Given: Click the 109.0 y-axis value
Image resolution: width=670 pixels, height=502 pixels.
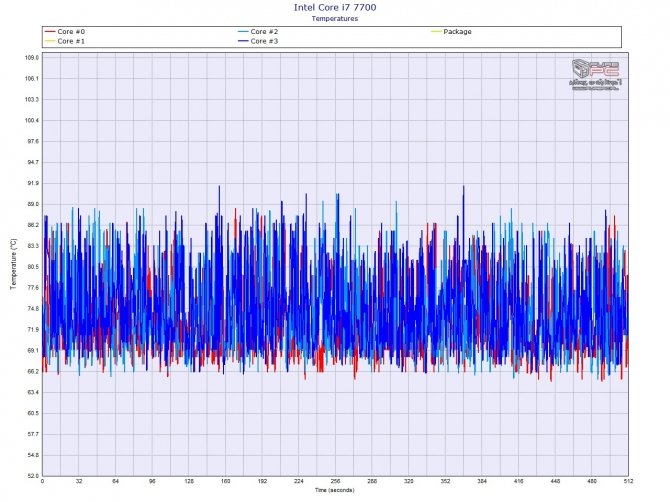Looking at the screenshot, I should pos(32,58).
